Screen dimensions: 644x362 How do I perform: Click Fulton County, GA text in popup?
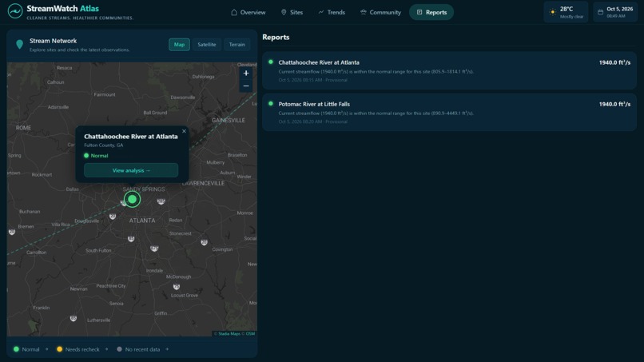(x=104, y=145)
